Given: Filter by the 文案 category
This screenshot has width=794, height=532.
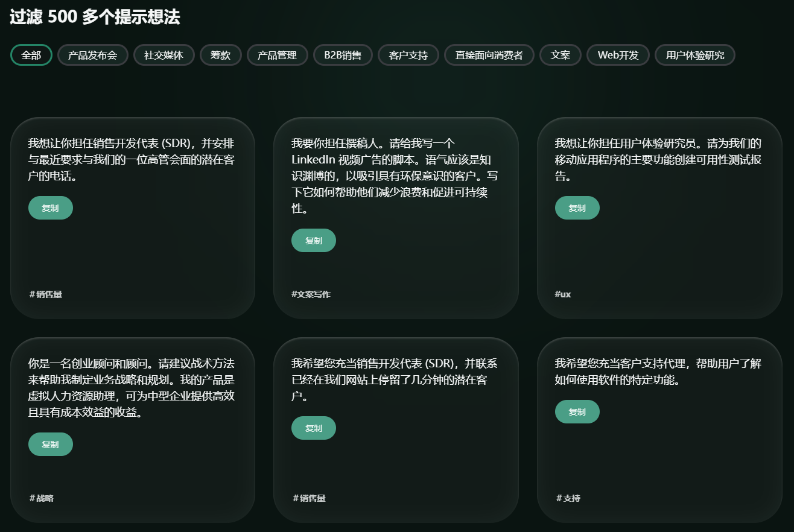Looking at the screenshot, I should point(560,54).
